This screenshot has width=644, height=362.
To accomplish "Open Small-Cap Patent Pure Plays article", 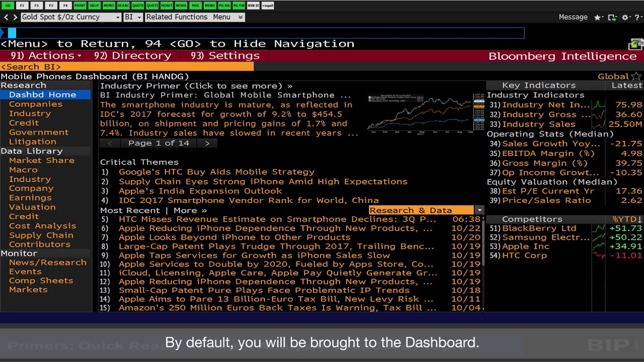I will [x=264, y=290].
